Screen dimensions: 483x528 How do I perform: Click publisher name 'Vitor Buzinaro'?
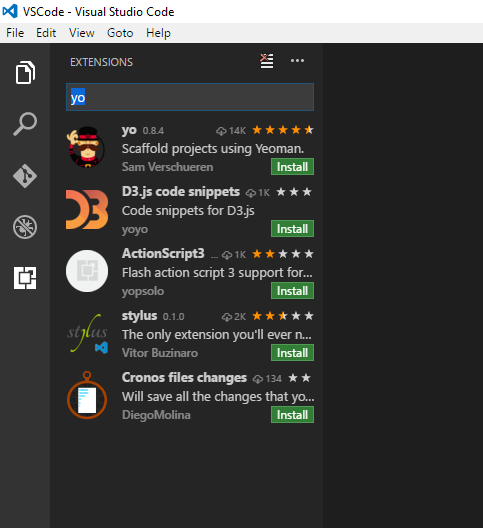(160, 353)
